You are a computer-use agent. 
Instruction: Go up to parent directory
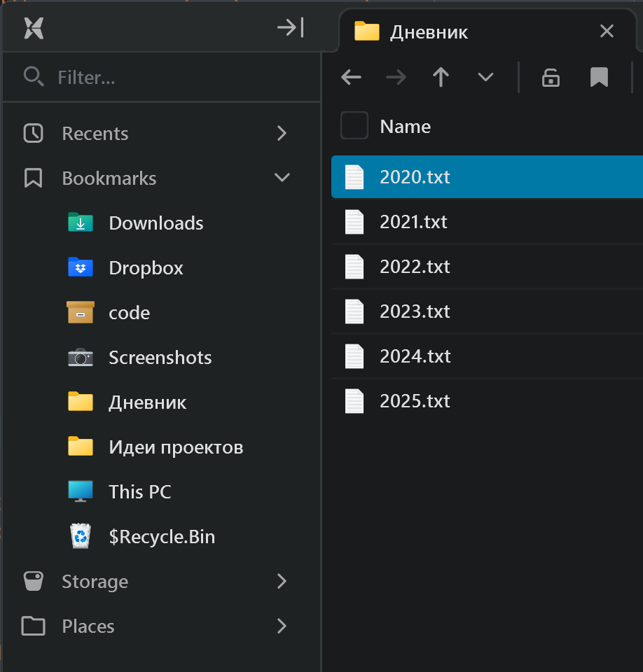point(441,77)
